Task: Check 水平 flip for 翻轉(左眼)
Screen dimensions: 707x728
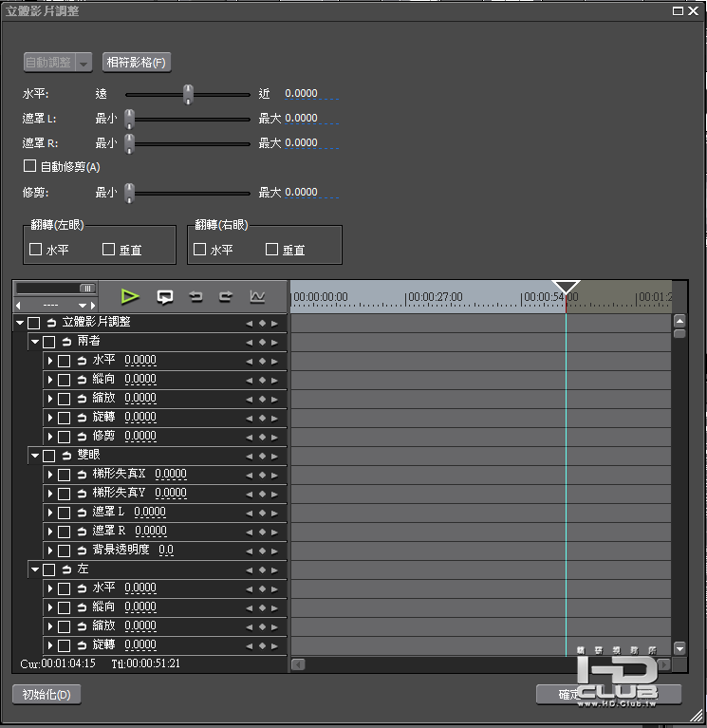Action: tap(36, 250)
